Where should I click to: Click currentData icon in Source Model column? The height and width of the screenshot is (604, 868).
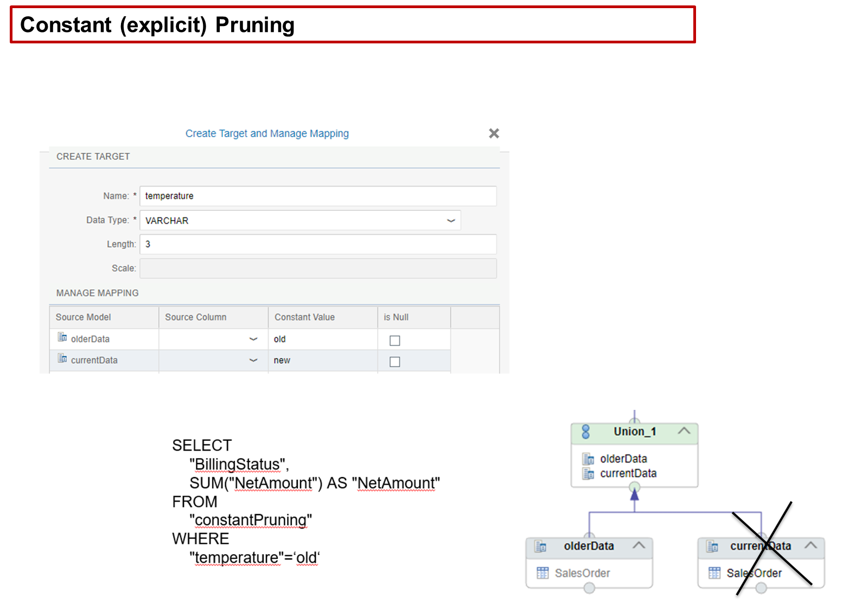62,359
